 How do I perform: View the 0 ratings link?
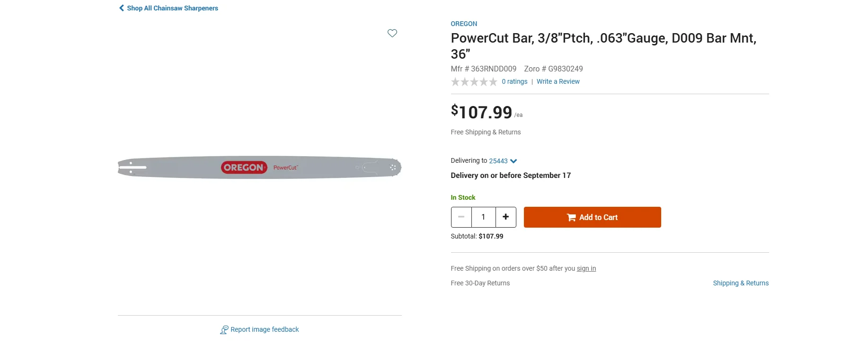pyautogui.click(x=514, y=81)
